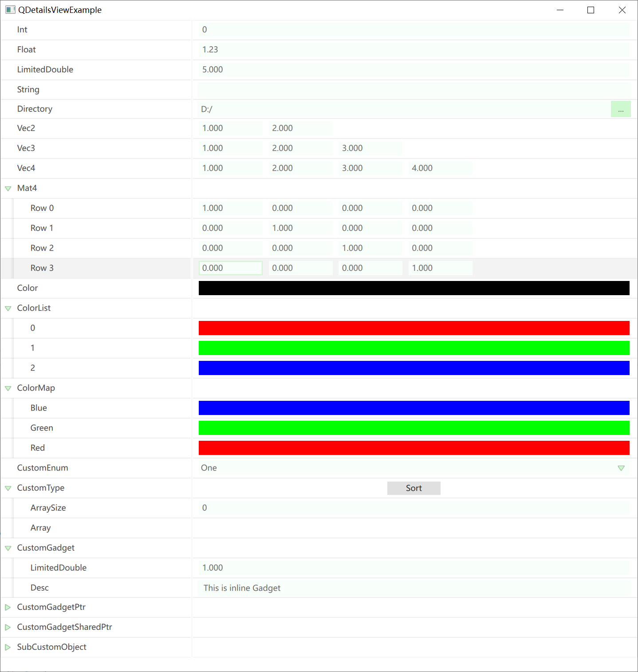Click the Directory browse ellipsis button
This screenshot has height=672, width=638.
[620, 109]
